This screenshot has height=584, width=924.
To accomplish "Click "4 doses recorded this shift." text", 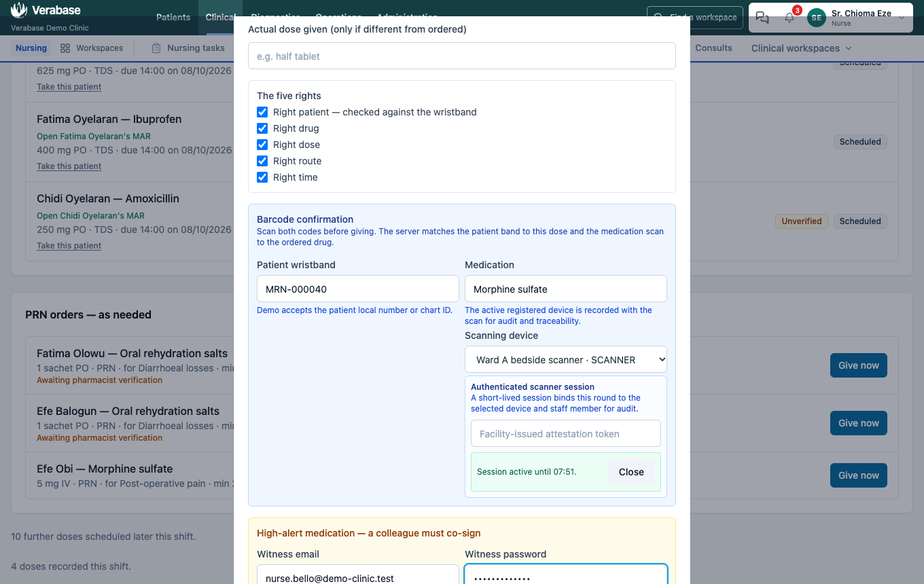I will point(71,566).
